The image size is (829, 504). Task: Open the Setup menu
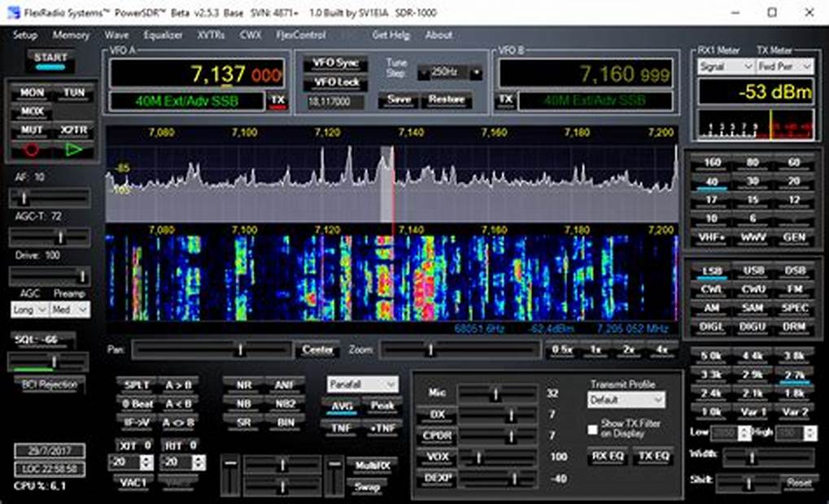(x=26, y=36)
